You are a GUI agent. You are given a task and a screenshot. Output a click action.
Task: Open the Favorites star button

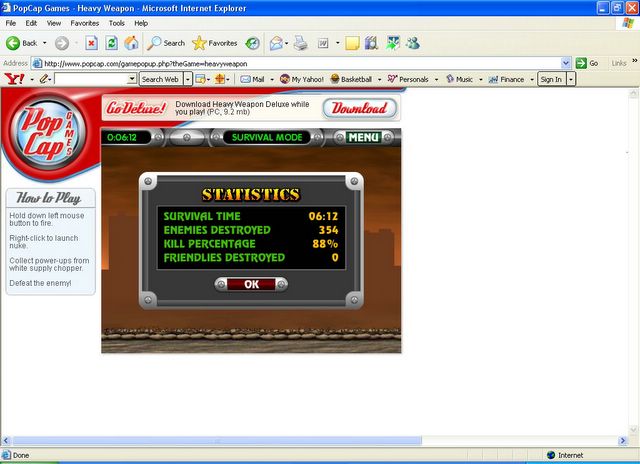tap(215, 43)
